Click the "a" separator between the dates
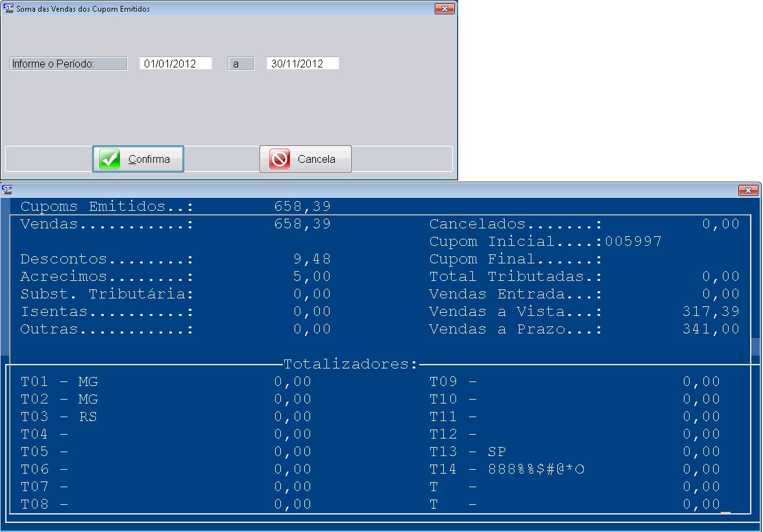 pyautogui.click(x=241, y=64)
